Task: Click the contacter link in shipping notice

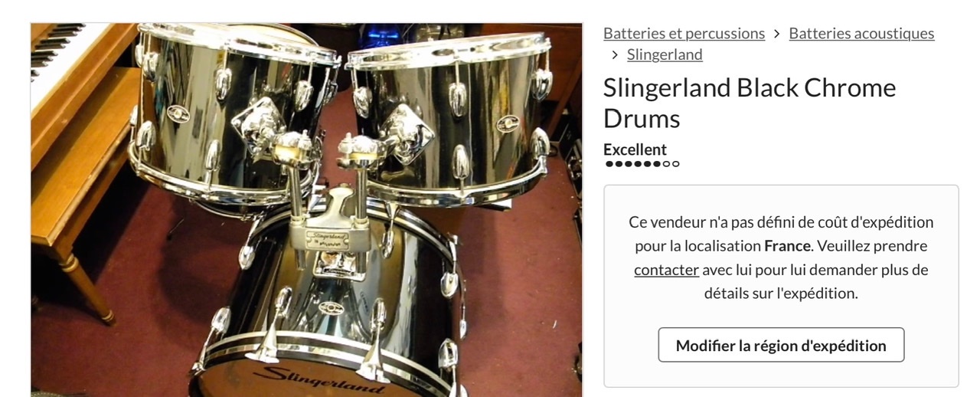Action: (x=666, y=270)
